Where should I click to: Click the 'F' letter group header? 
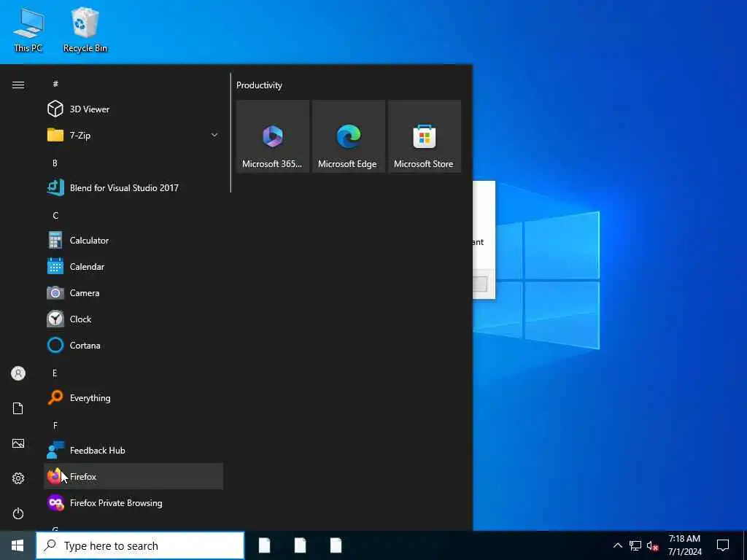(x=55, y=425)
